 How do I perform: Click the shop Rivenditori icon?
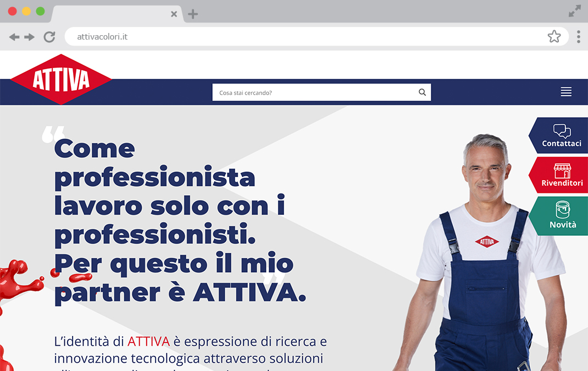click(563, 171)
